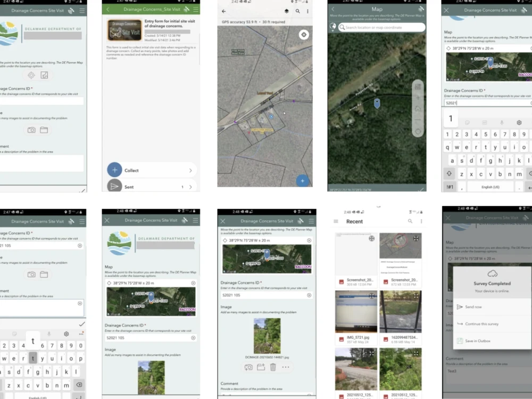
Task: Expand the Sent row chevron
Action: pyautogui.click(x=190, y=187)
